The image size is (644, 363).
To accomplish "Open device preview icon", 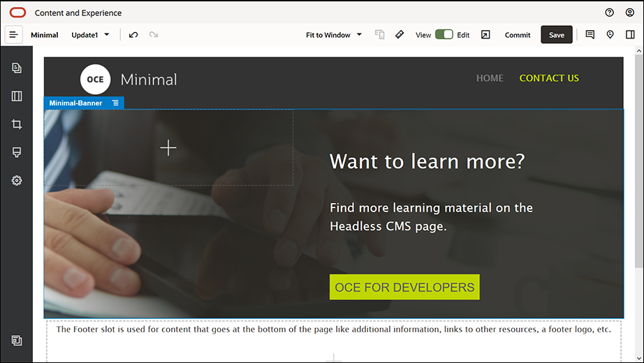I will [x=379, y=35].
